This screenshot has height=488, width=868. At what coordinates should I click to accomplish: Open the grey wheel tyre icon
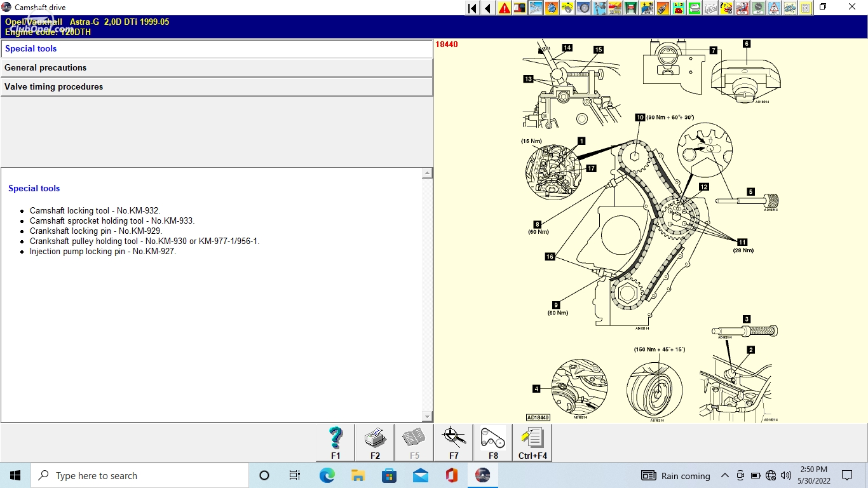[584, 8]
